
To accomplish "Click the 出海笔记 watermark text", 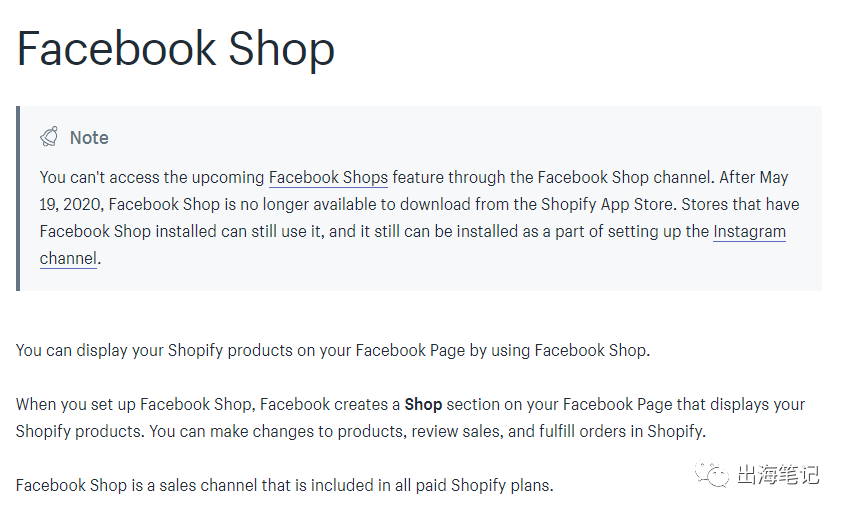I will click(x=778, y=474).
